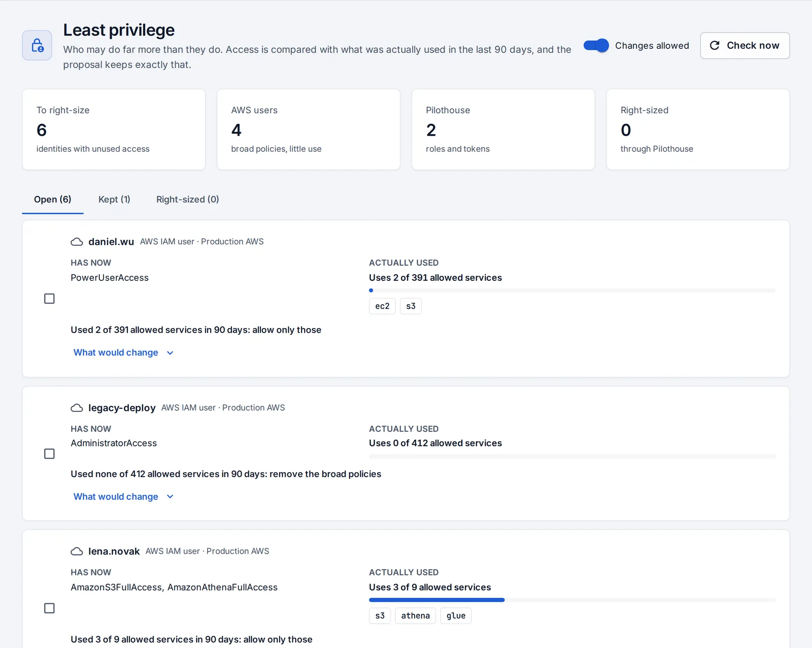Select the legacy-deploy checkbox

click(x=49, y=453)
